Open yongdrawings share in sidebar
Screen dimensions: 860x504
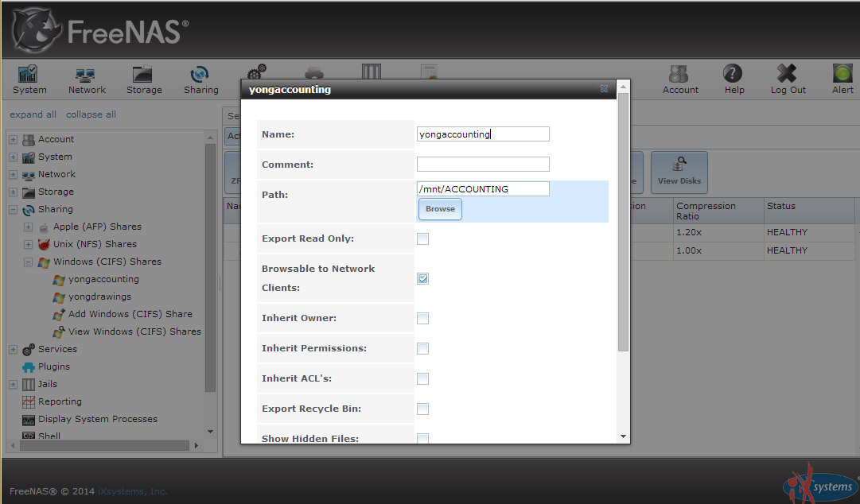(99, 297)
